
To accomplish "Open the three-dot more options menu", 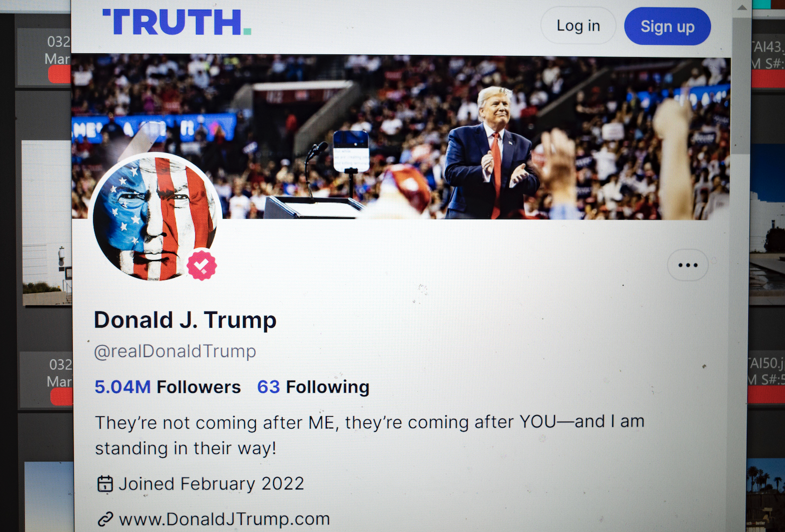I will (688, 265).
